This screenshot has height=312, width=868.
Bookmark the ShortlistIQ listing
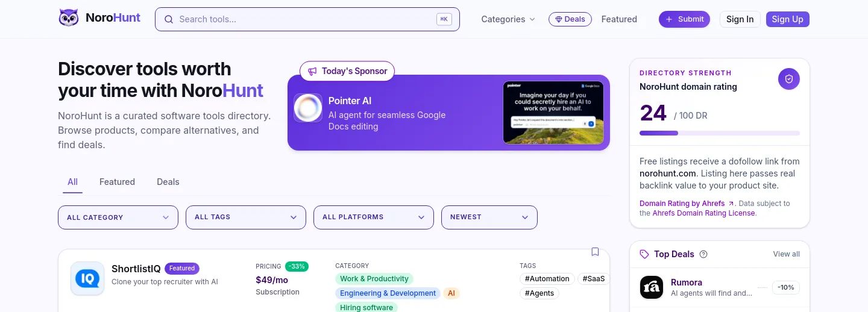(x=595, y=252)
